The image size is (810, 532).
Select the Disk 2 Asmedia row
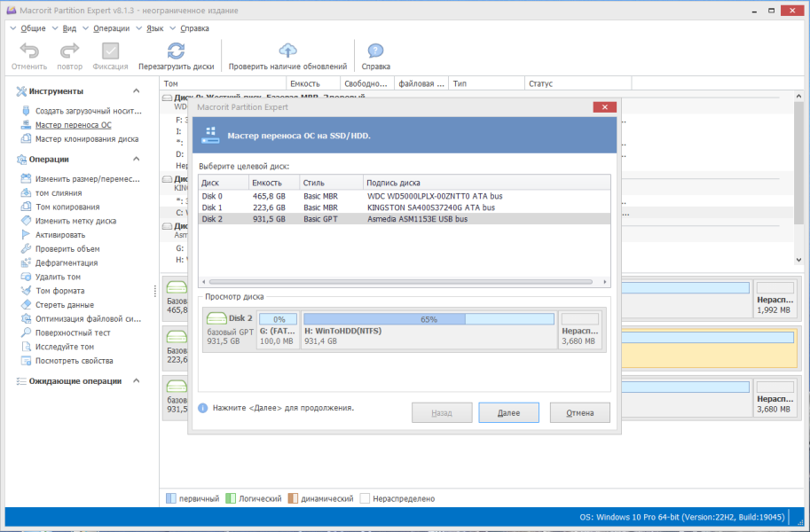404,219
